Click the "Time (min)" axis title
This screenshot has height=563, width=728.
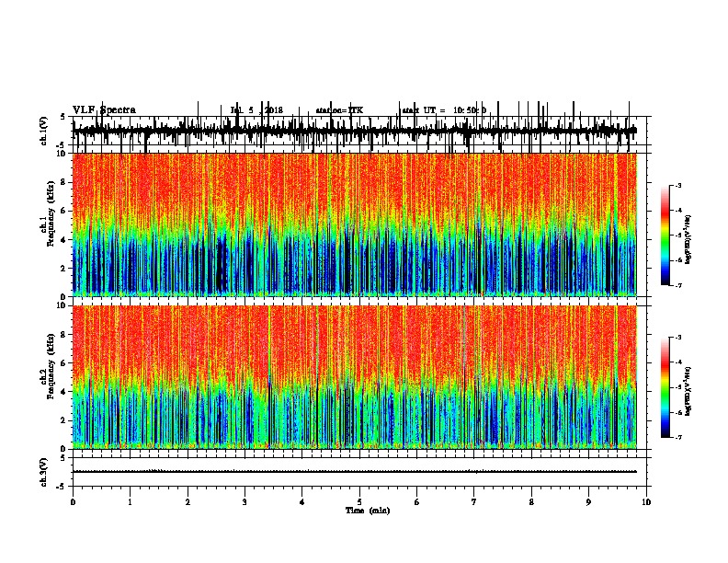(x=368, y=511)
